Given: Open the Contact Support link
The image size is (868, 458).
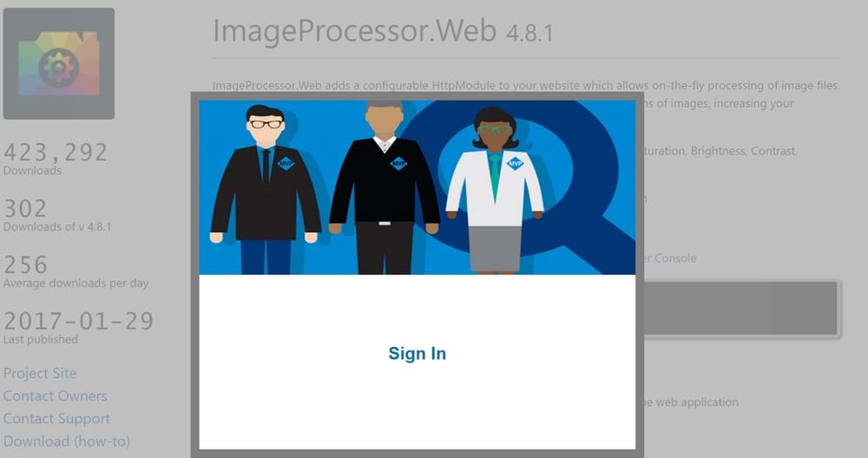Looking at the screenshot, I should coord(56,419).
